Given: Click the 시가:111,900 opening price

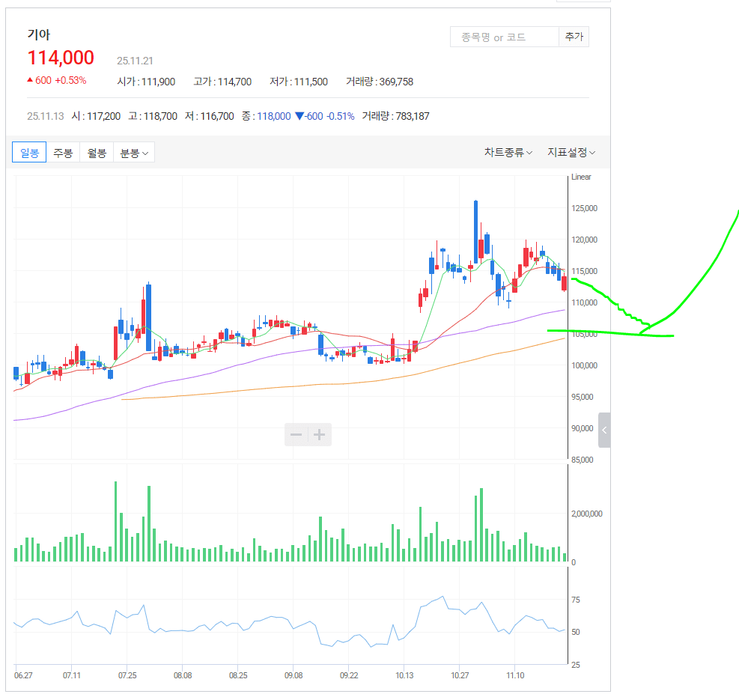Looking at the screenshot, I should click(x=146, y=82).
